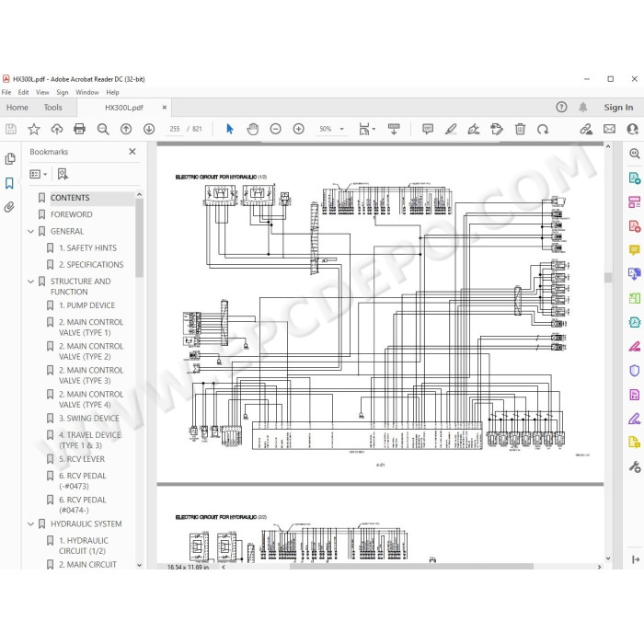Open More Tools wrench icon
The width and height of the screenshot is (644, 644).
635,466
